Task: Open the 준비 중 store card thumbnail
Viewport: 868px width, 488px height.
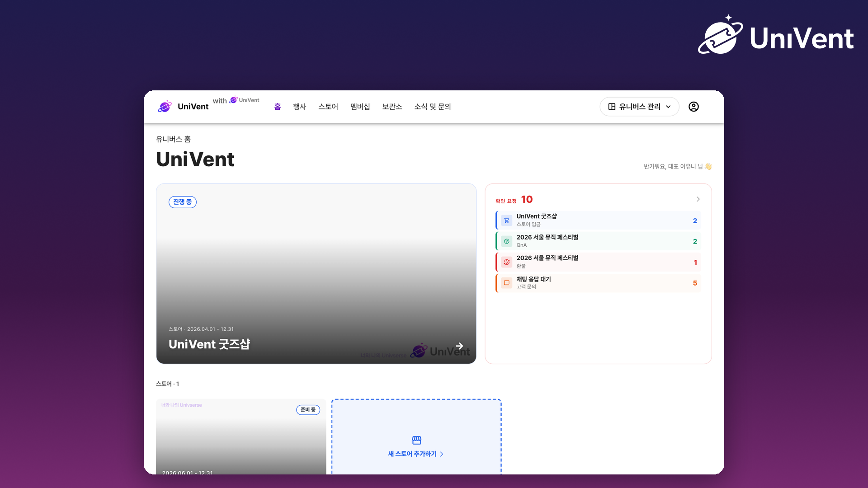Action: [241, 436]
